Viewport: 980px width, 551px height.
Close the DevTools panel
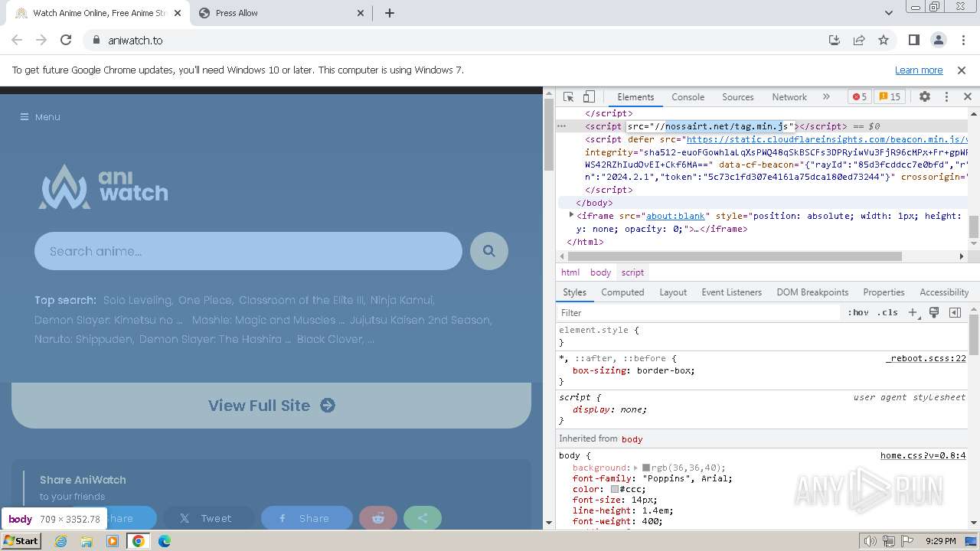point(968,97)
